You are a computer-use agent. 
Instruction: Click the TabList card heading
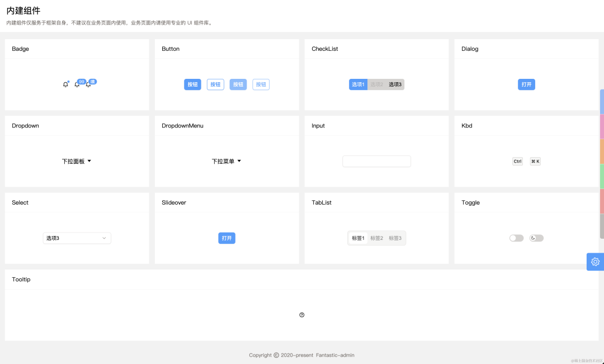tap(321, 202)
